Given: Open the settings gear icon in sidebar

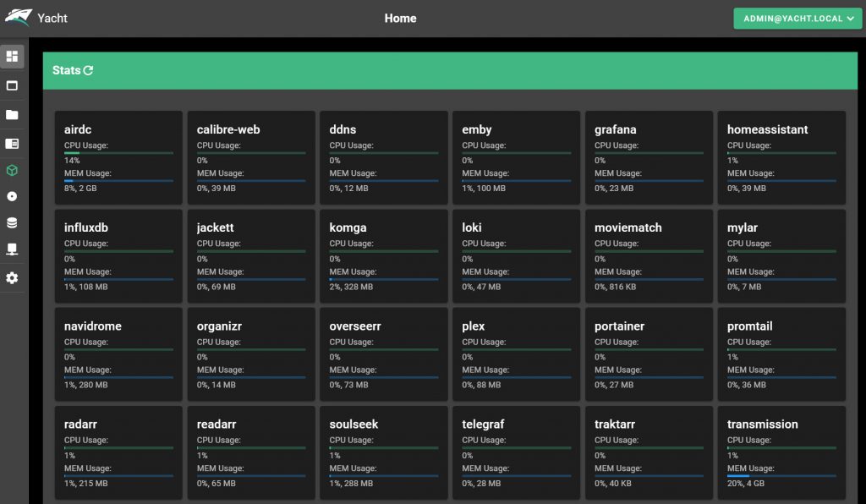Looking at the screenshot, I should click(x=12, y=277).
